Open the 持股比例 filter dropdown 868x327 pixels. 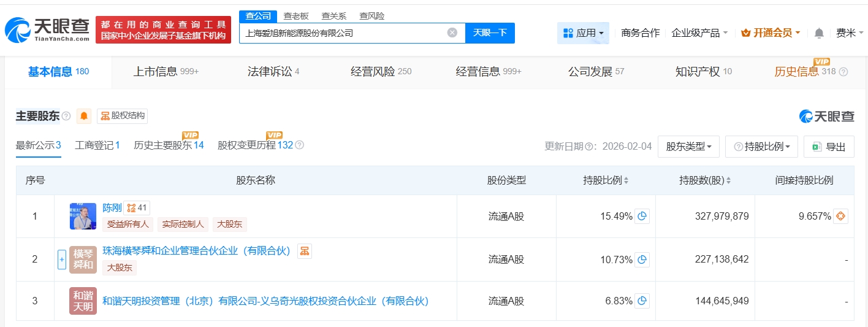(x=761, y=147)
